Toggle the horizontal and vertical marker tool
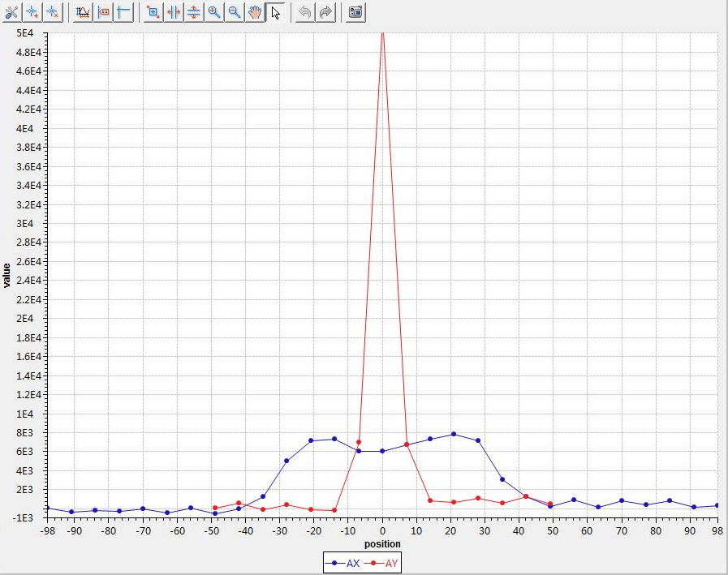The width and height of the screenshot is (728, 575). click(123, 12)
